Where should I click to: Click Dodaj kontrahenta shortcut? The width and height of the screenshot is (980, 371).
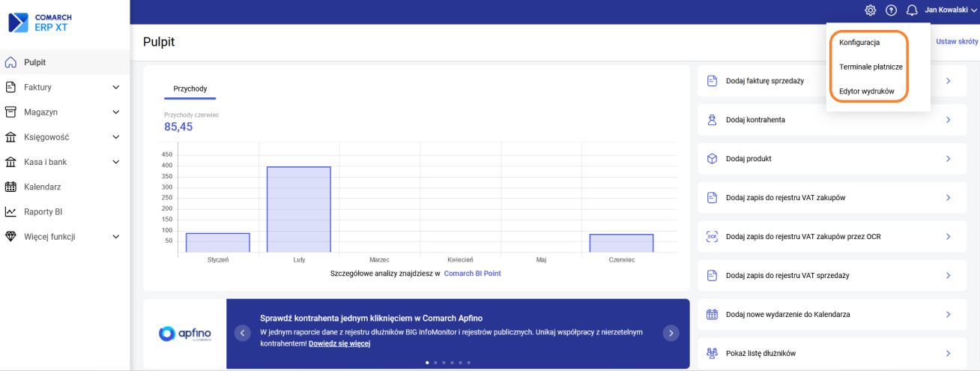tap(755, 120)
